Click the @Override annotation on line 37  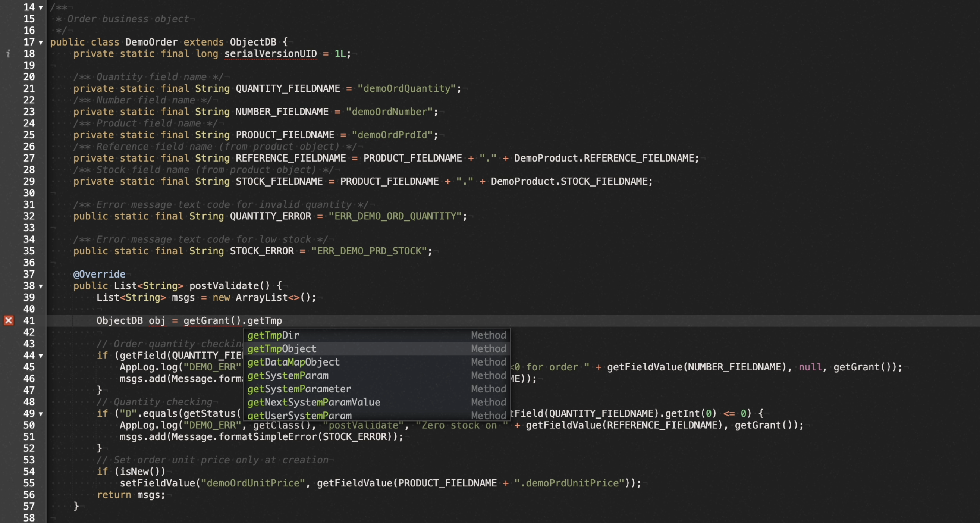point(99,274)
